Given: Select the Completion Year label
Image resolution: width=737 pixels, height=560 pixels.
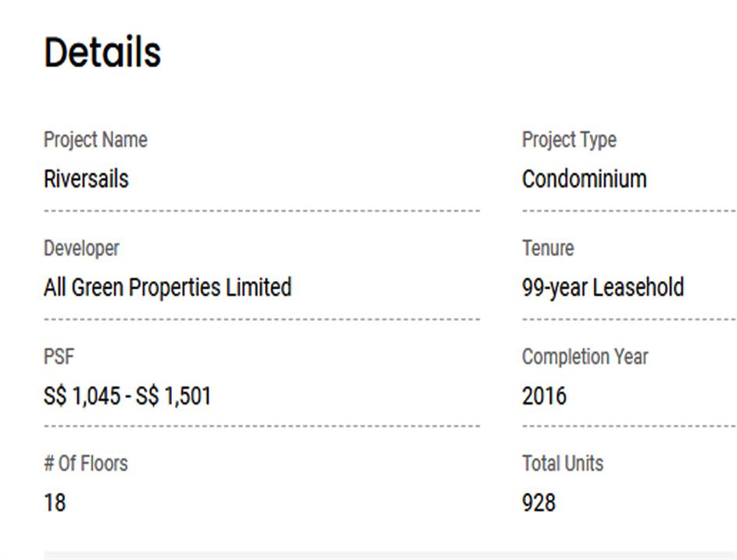Looking at the screenshot, I should (585, 357).
